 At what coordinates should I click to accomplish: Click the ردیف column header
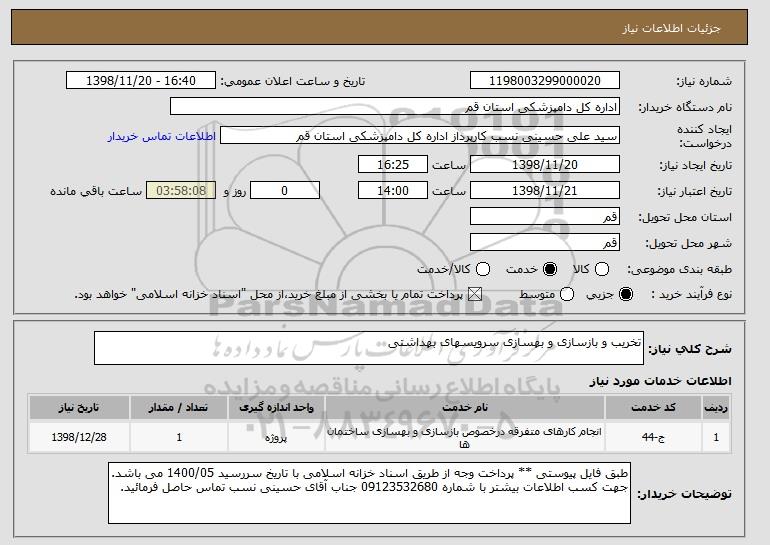[716, 408]
